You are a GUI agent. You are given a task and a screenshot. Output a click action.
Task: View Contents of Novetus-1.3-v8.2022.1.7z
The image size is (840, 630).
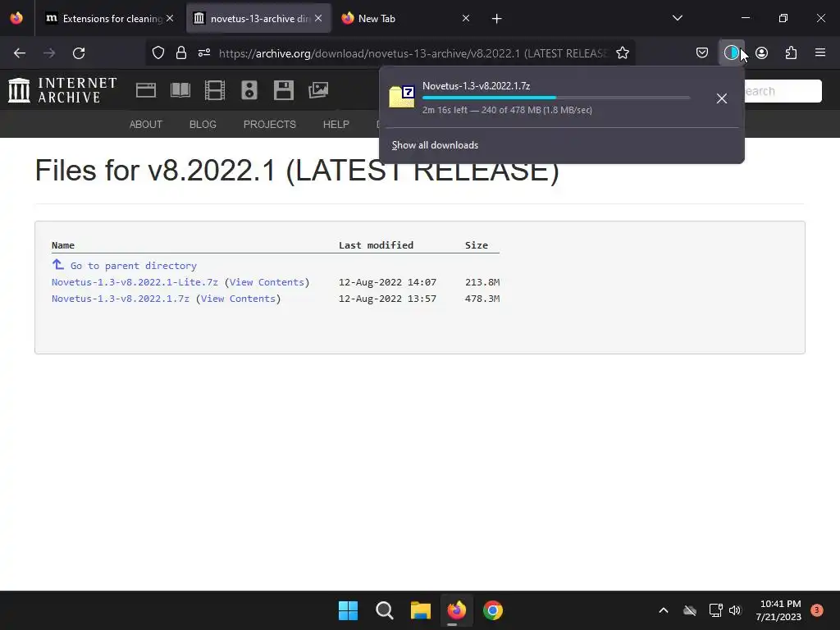[238, 299]
